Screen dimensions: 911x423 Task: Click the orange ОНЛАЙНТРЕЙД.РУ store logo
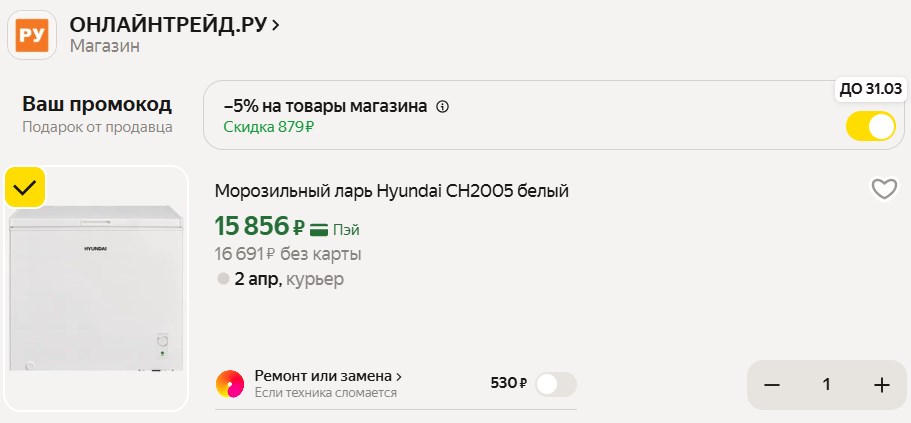click(x=32, y=35)
